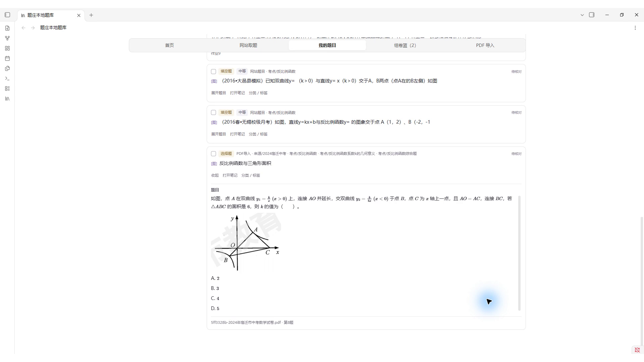
Task: Create new canvas via the grid icon
Action: click(x=7, y=48)
